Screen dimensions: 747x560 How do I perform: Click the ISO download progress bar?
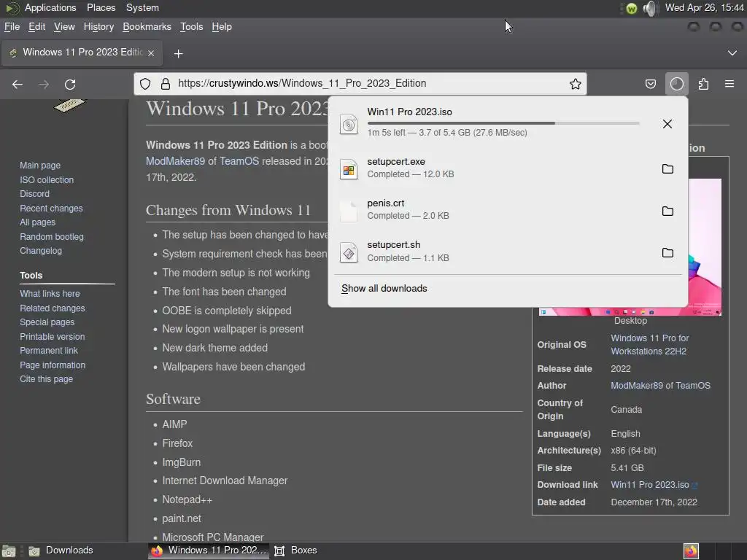point(503,123)
